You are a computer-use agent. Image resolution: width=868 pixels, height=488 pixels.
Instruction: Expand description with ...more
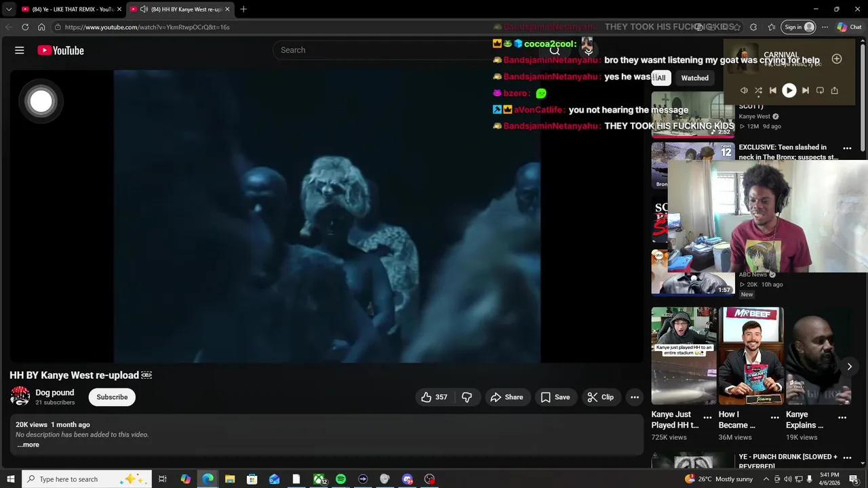(x=28, y=445)
